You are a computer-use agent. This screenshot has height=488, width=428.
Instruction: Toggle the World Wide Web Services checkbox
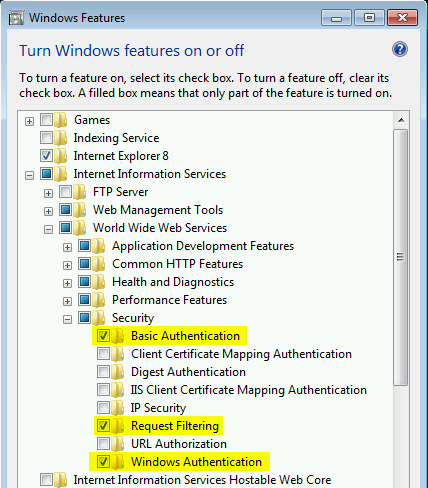pos(65,227)
